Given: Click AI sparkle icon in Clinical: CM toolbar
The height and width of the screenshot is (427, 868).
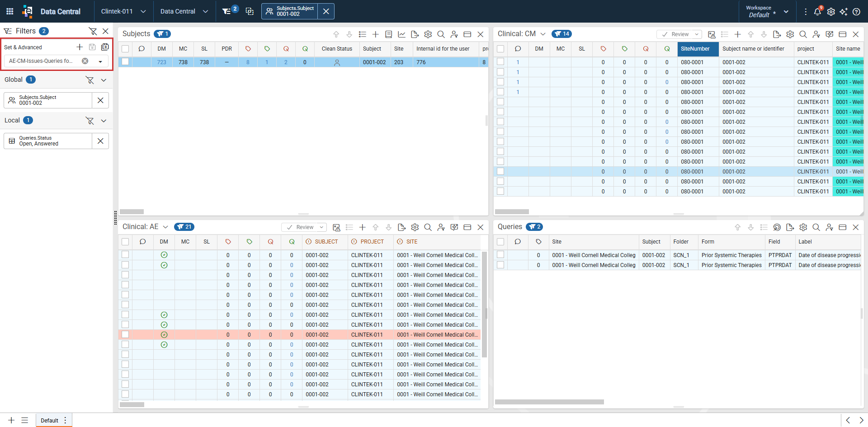Looking at the screenshot, I should 829,34.
